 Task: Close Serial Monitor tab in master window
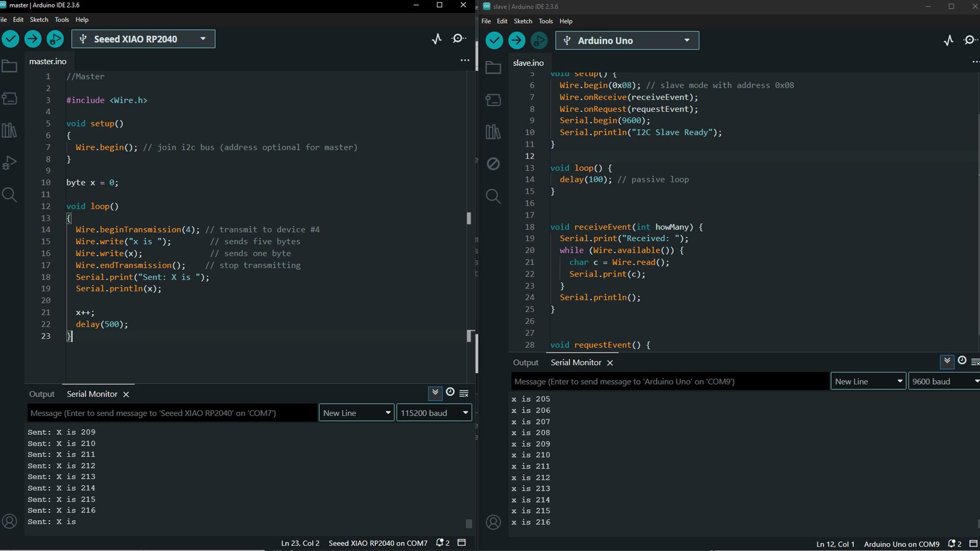click(x=126, y=394)
